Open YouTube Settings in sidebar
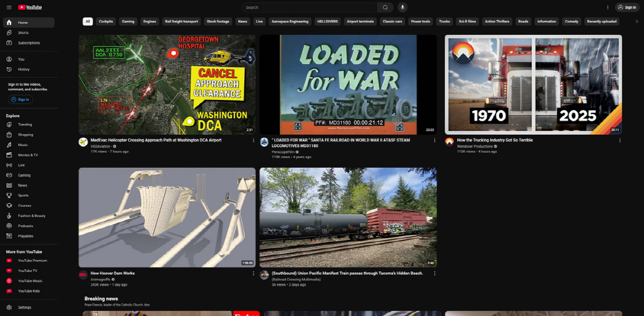 pyautogui.click(x=24, y=307)
